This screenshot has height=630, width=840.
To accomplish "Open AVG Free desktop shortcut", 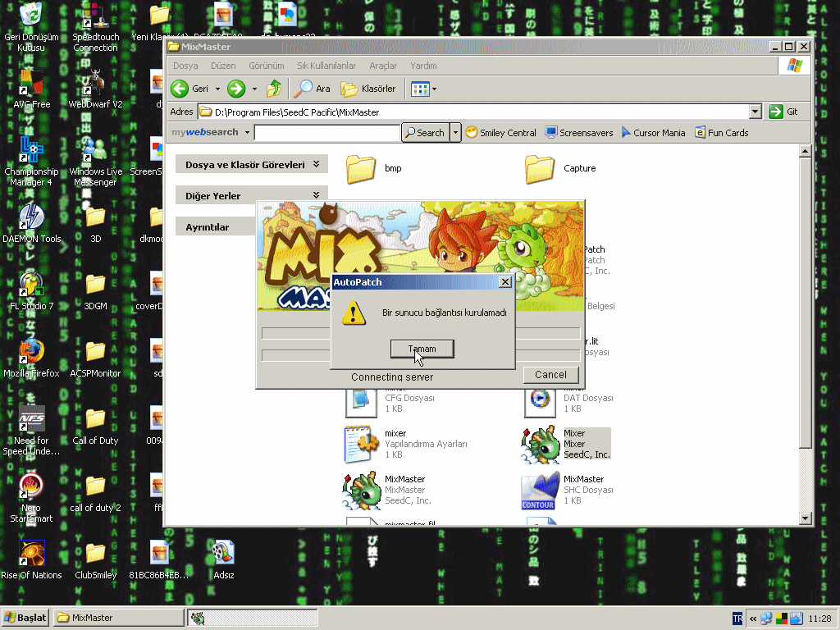I will coord(32,89).
